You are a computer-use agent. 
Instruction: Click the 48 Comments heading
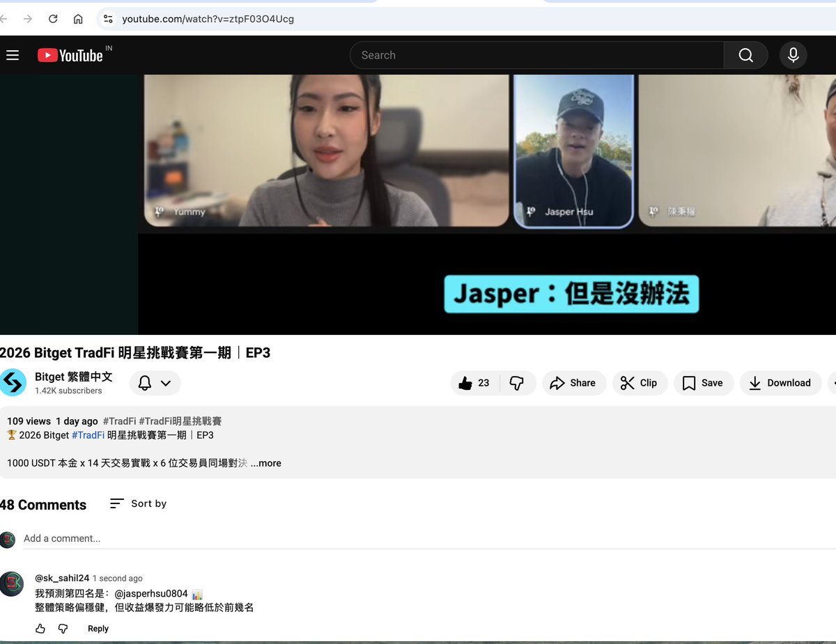tap(43, 505)
